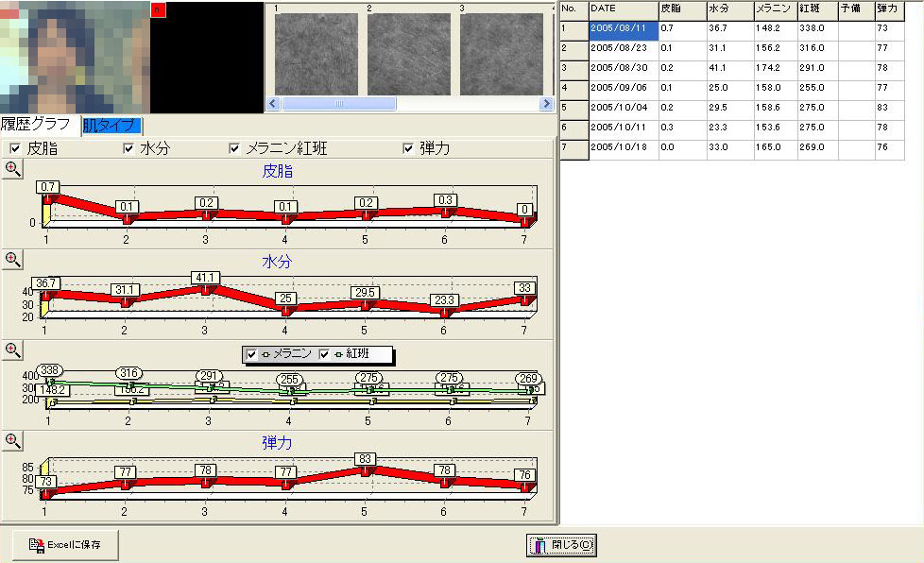Screen dimensions: 924x563
Task: Select the 履歴グラフ tab
Action: coord(40,125)
